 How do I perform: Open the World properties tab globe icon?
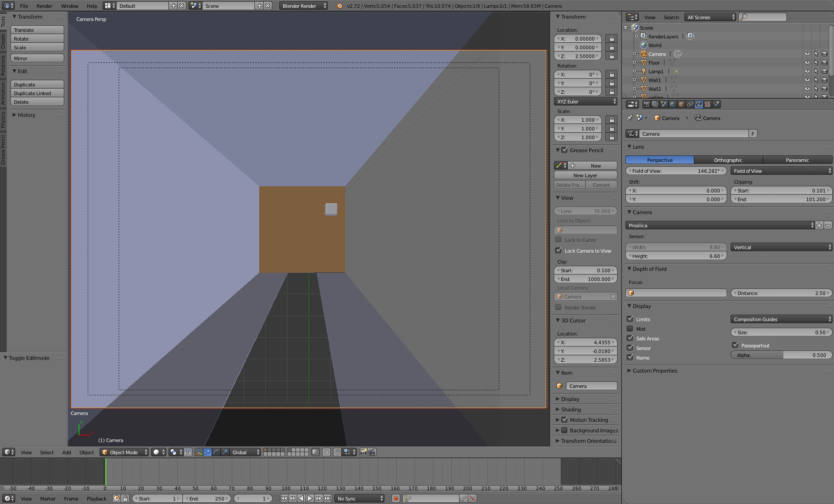pos(673,104)
